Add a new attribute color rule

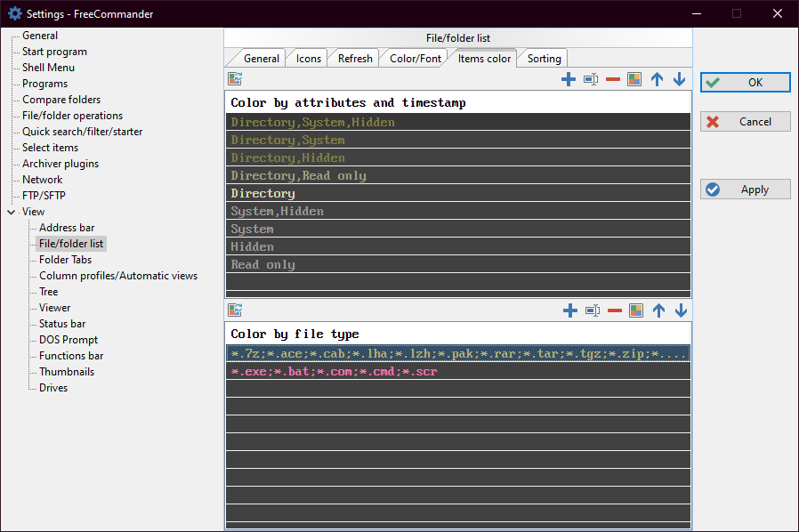(x=569, y=79)
